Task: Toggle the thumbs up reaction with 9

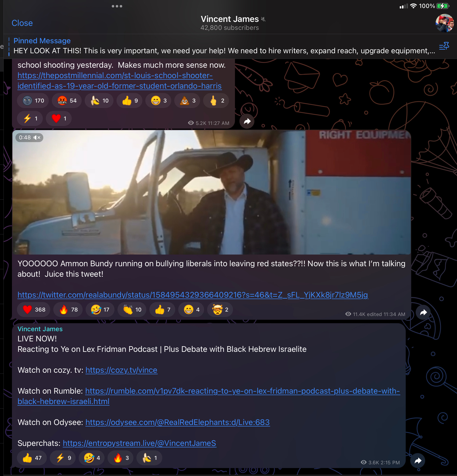Action: click(129, 101)
